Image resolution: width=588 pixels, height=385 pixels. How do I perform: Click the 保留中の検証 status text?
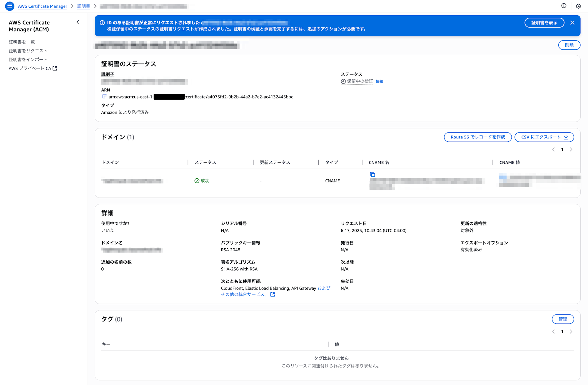(360, 81)
